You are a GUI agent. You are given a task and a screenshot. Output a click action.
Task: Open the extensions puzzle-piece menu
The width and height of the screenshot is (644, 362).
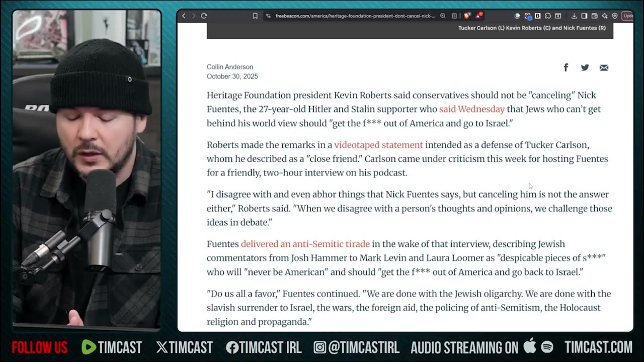548,16
